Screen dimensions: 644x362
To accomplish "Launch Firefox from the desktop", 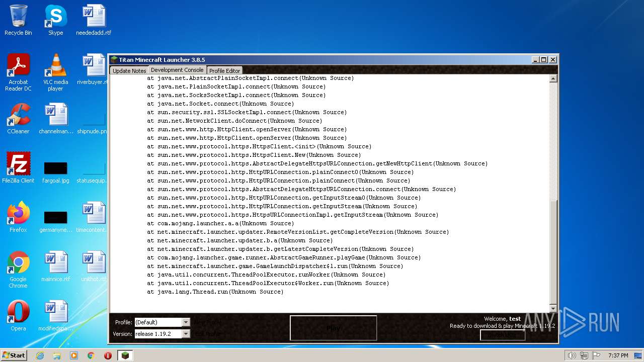I will 18,217.
